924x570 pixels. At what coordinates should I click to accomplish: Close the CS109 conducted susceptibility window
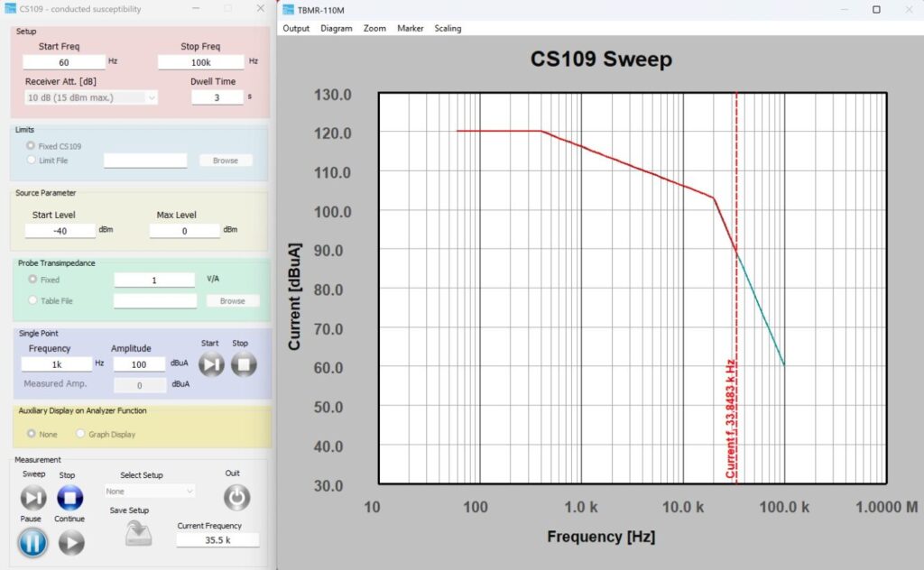261,8
